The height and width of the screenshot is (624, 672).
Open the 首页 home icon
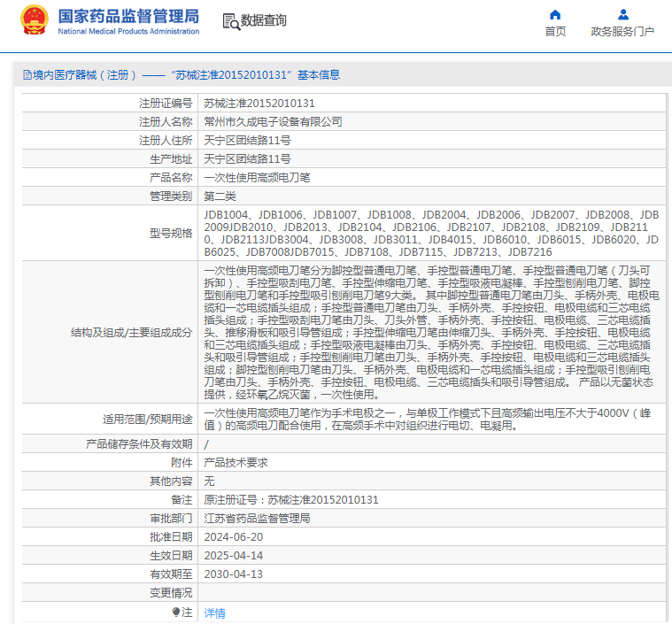pyautogui.click(x=555, y=14)
